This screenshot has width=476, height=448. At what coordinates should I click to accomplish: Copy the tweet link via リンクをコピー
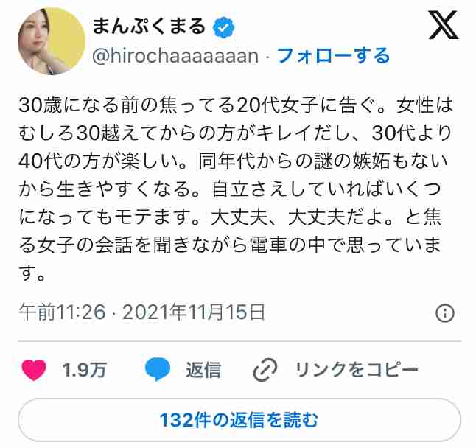pos(357,370)
